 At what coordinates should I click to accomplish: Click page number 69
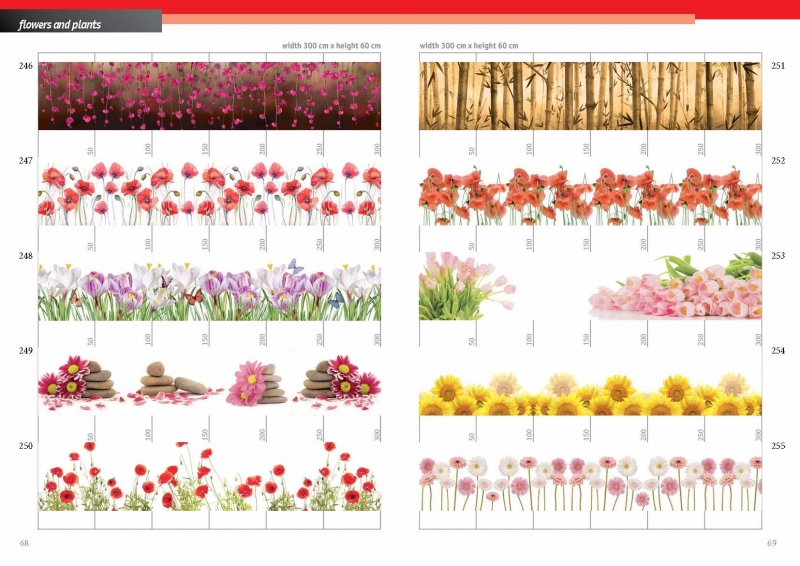point(771,543)
